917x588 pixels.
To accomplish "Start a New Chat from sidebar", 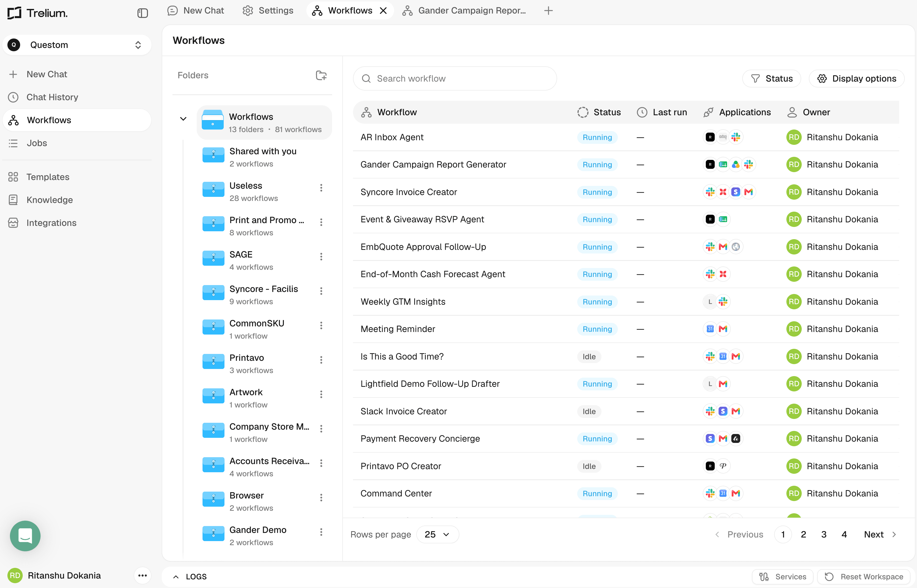I will coord(77,74).
